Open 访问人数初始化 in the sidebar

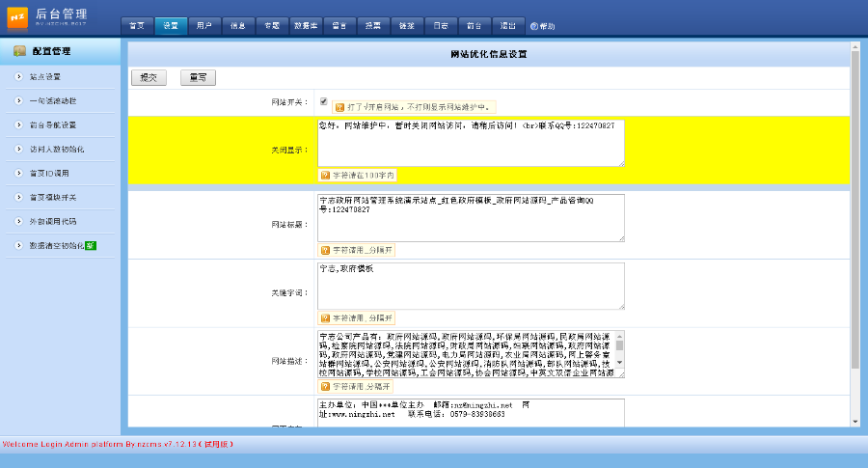click(x=57, y=149)
